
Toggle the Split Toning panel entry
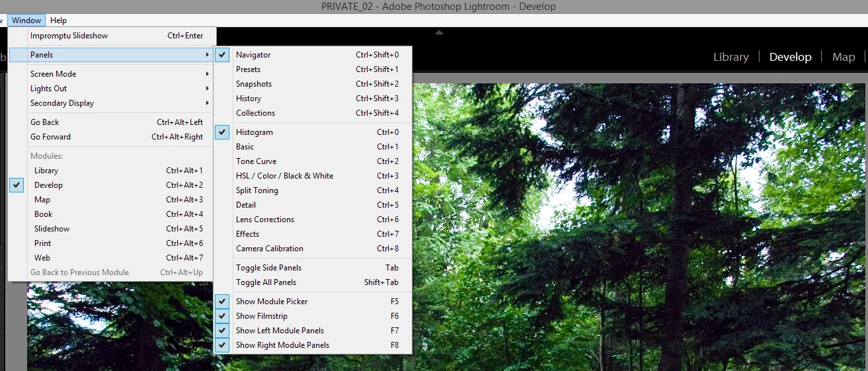tap(313, 190)
